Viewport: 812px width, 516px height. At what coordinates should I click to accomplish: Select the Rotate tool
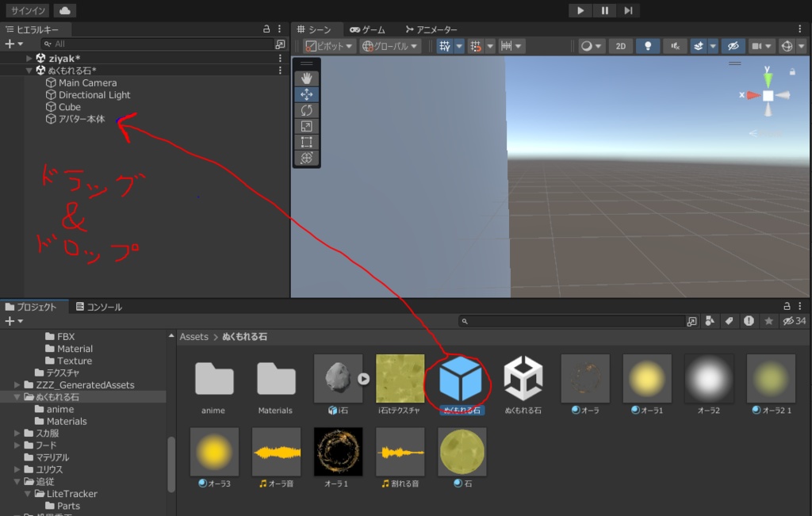[x=307, y=110]
